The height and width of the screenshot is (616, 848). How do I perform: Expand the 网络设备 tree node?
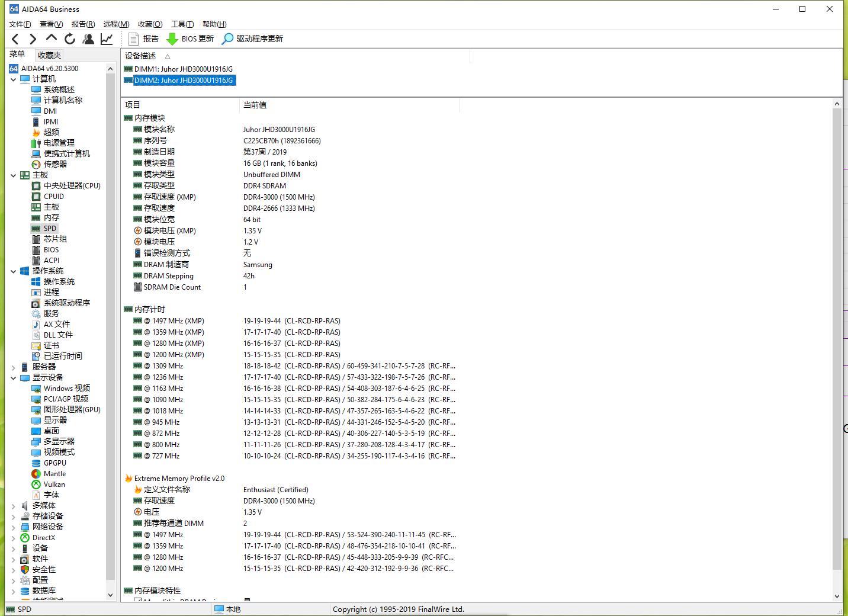(13, 527)
